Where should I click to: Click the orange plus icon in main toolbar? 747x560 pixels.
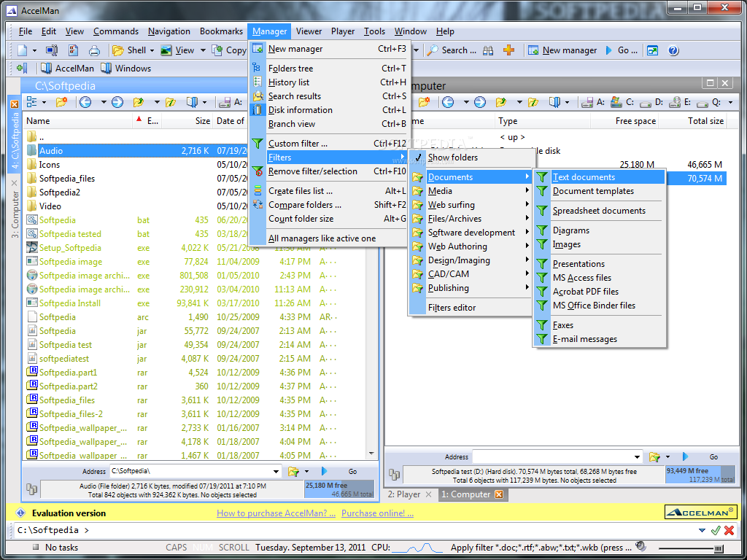(508, 50)
